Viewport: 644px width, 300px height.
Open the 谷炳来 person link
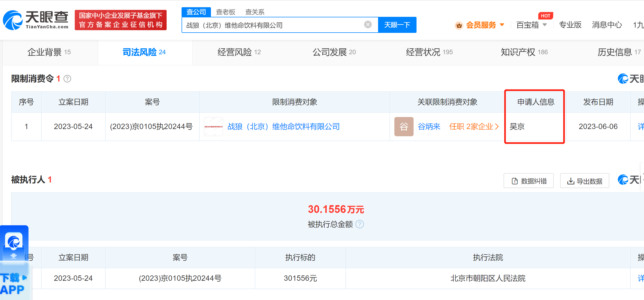429,127
